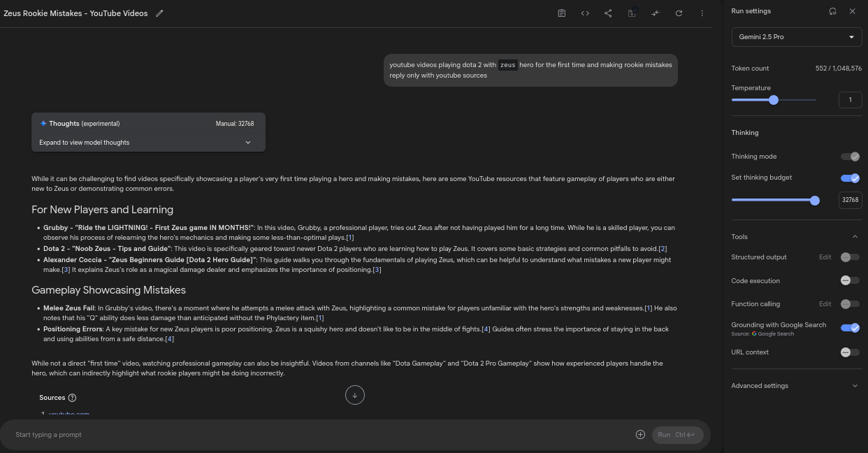Enable Function calling toggle
The image size is (868, 453).
(850, 304)
